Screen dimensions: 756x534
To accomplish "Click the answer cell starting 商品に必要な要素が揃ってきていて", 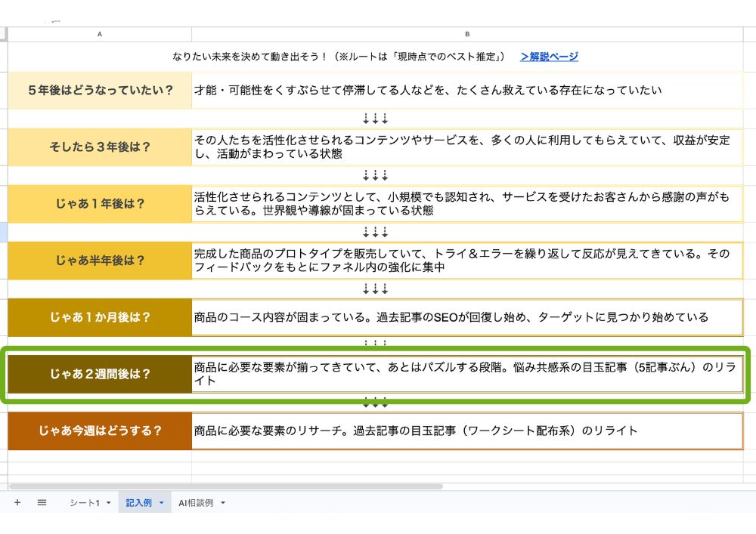I will tap(467, 374).
